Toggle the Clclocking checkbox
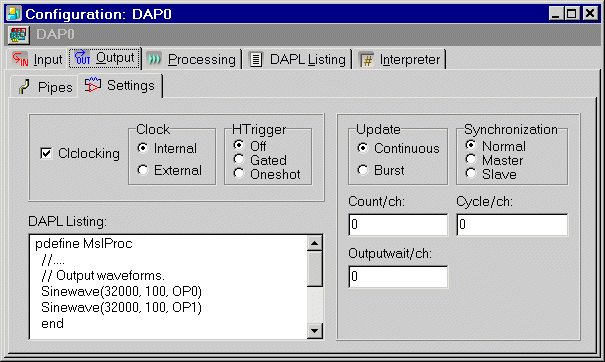605x362 pixels. [46, 153]
